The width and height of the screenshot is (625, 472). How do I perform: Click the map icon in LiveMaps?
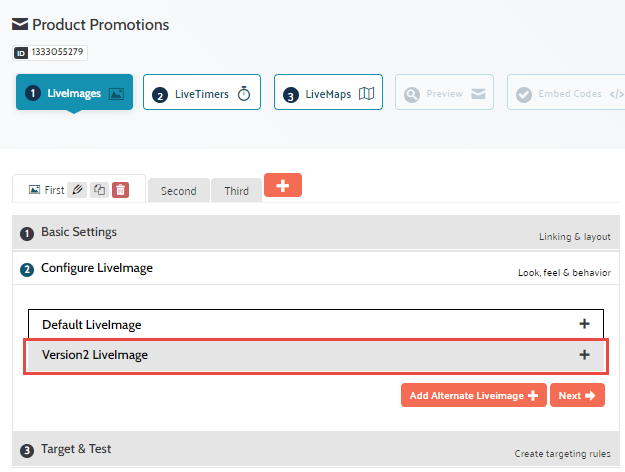[366, 94]
